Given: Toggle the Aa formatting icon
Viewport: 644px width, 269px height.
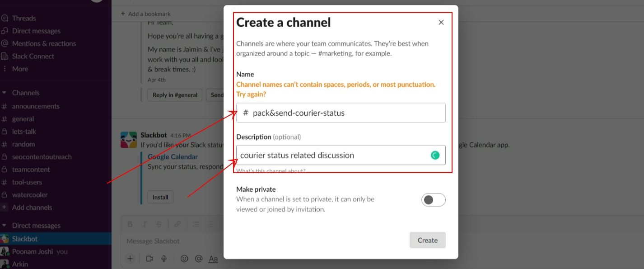Looking at the screenshot, I should tap(213, 259).
